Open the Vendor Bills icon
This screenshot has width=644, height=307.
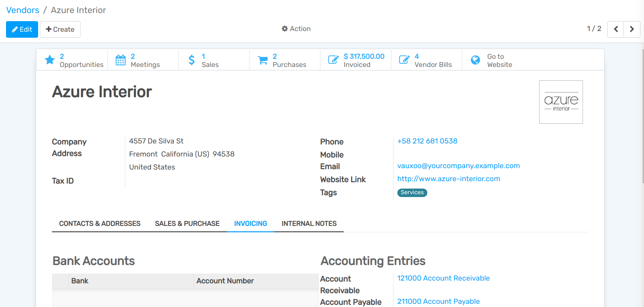pyautogui.click(x=404, y=60)
